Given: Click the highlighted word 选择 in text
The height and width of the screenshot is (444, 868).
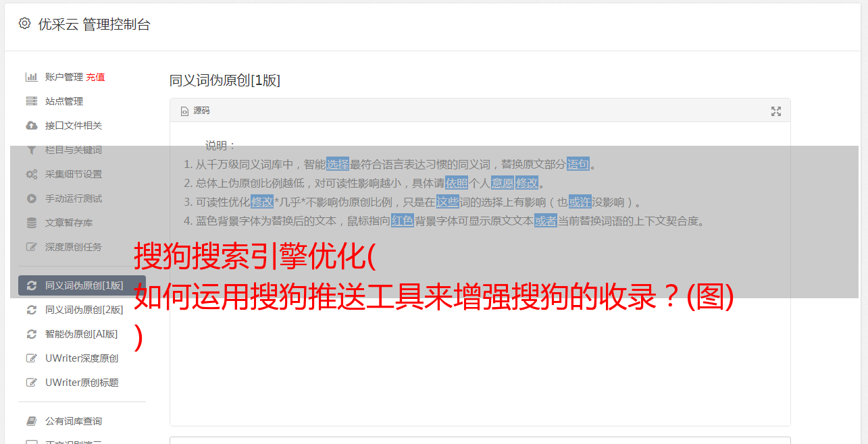Looking at the screenshot, I should point(338,164).
